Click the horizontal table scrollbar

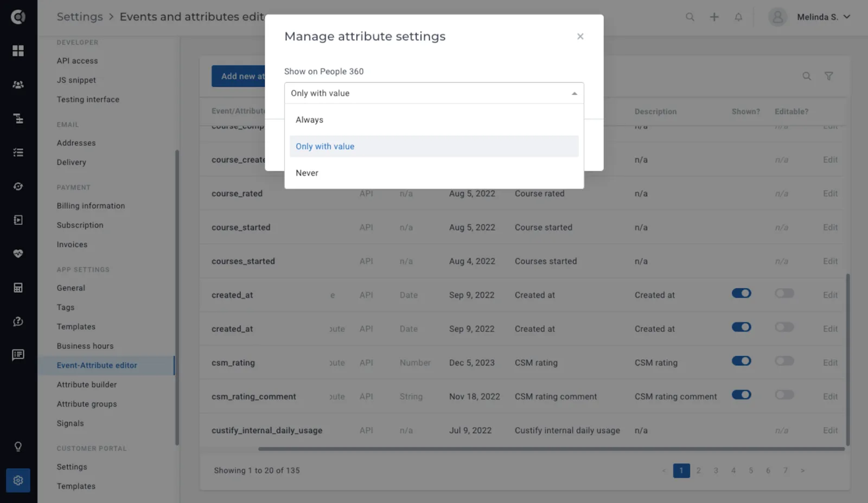coord(551,449)
